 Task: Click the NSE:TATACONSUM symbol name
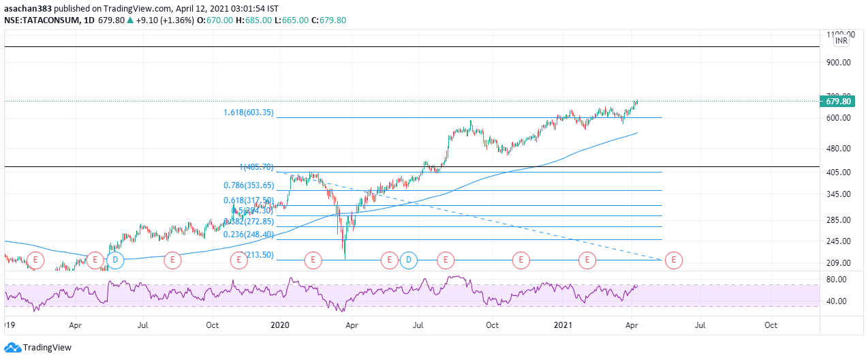(x=42, y=20)
